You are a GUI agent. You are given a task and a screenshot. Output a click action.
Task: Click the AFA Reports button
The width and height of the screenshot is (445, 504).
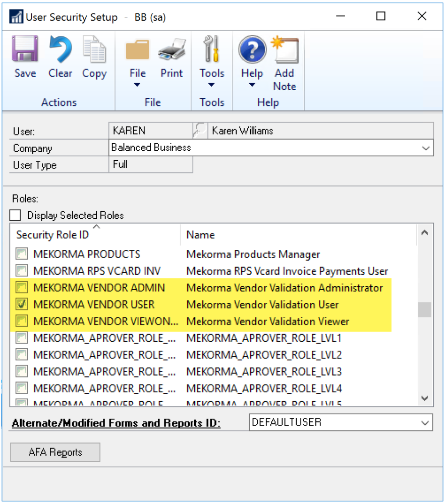[55, 452]
